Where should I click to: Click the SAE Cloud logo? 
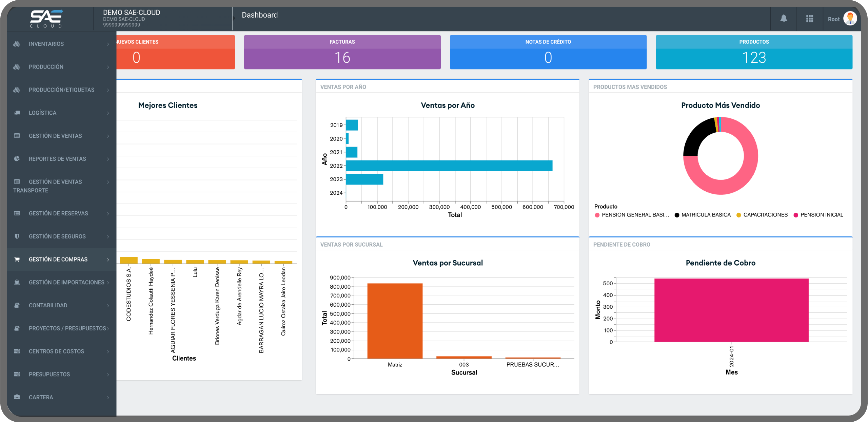(46, 19)
